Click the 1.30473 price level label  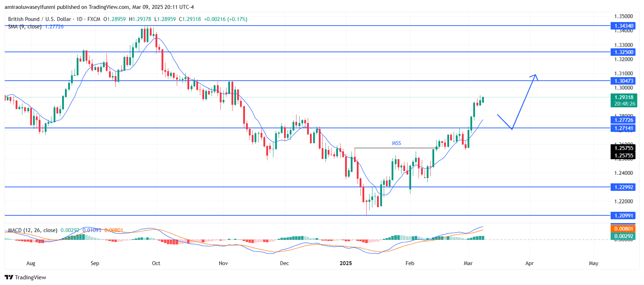click(623, 81)
